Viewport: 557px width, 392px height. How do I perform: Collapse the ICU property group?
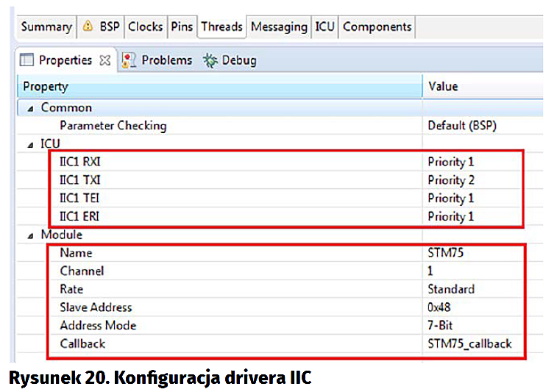click(30, 144)
